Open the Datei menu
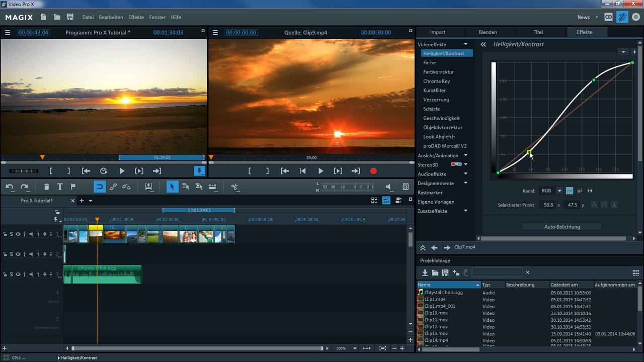This screenshot has height=362, width=644. pos(88,17)
